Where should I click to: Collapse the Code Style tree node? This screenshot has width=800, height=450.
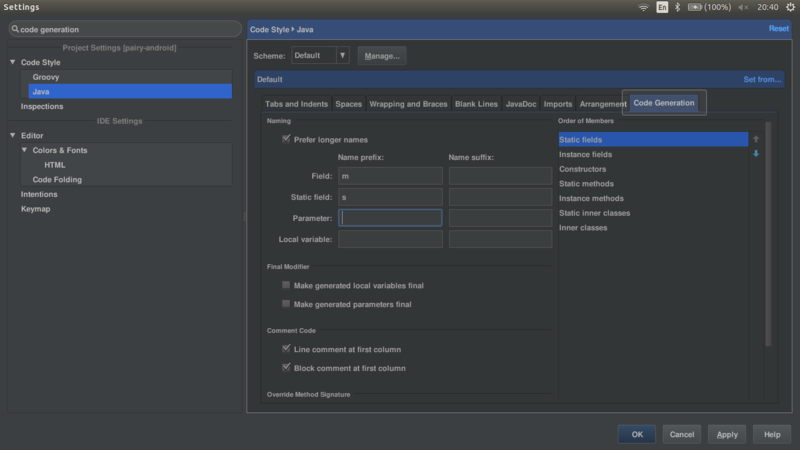(x=13, y=62)
